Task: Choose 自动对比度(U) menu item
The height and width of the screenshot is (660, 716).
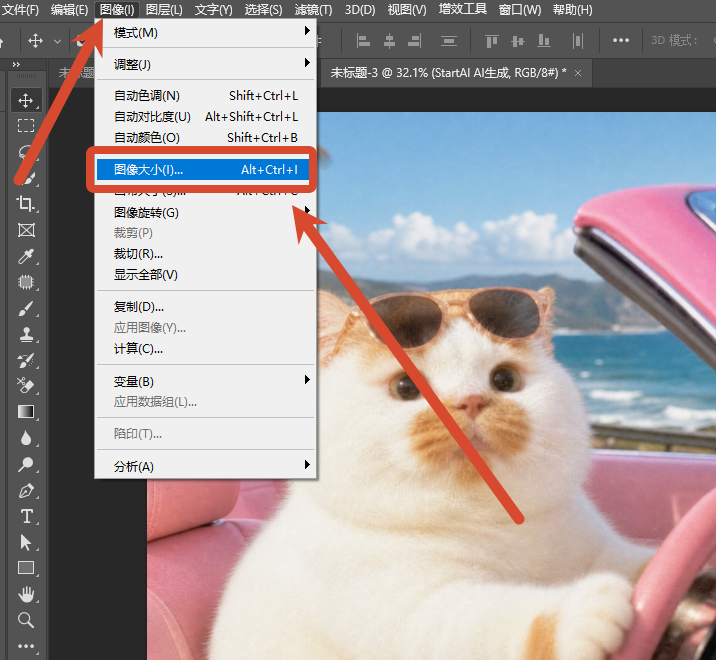Action: [205, 117]
